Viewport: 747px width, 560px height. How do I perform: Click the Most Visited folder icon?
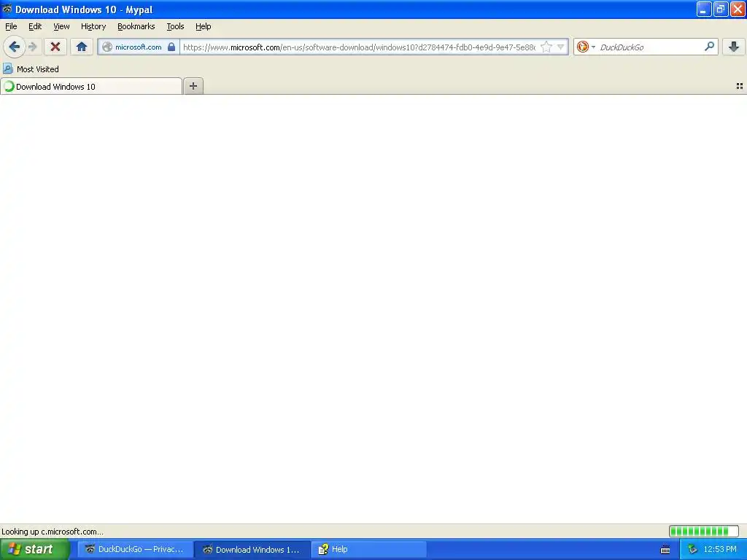(x=7, y=69)
